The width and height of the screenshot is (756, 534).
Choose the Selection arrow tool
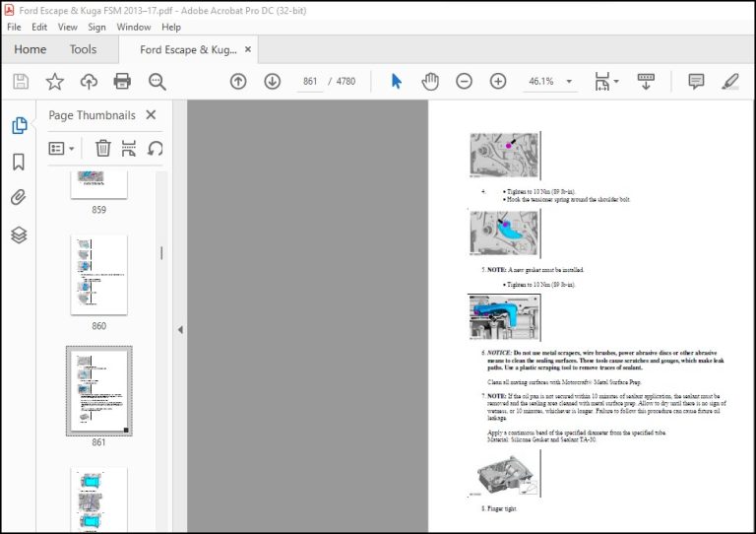[397, 81]
